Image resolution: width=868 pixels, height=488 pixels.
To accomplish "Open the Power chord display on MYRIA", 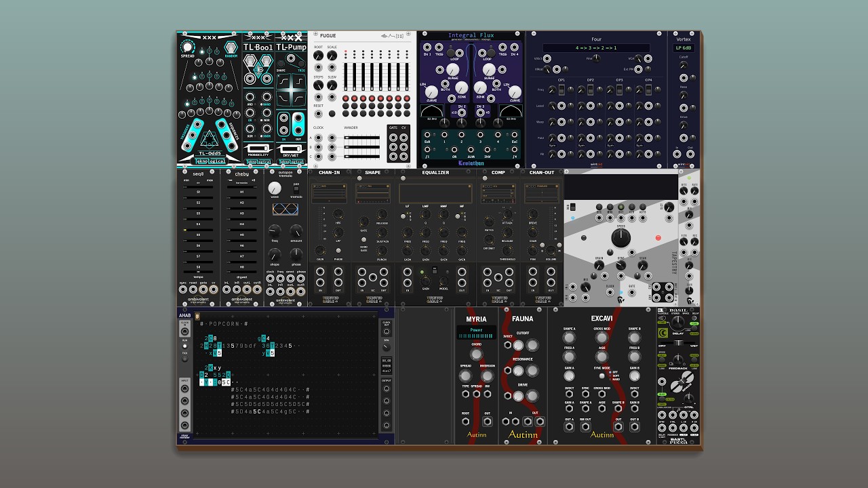I will tap(476, 331).
